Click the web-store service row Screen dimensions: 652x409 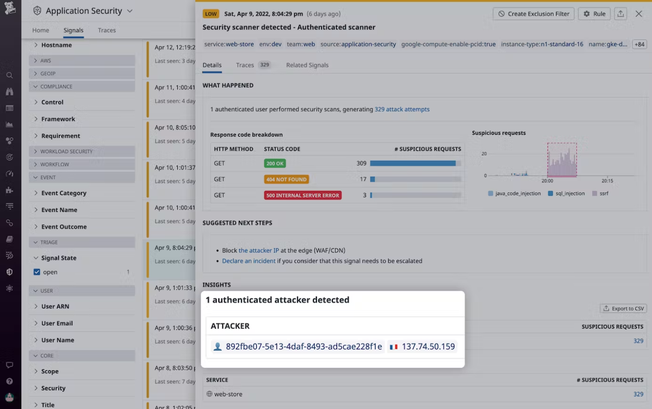pyautogui.click(x=425, y=394)
